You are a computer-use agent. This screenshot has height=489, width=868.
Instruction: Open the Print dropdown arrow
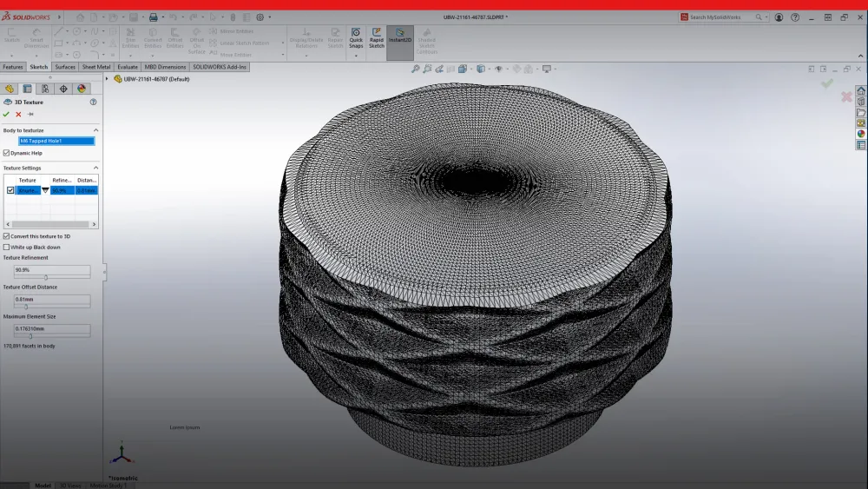pos(163,17)
